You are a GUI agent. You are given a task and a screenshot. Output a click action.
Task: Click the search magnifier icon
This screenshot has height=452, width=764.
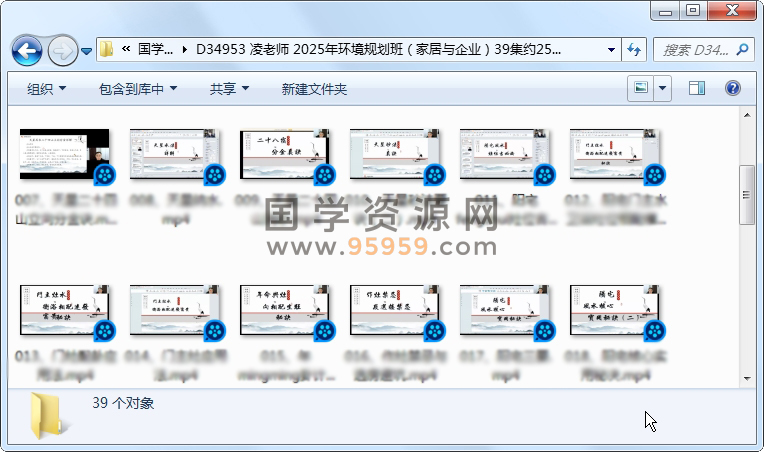[742, 49]
